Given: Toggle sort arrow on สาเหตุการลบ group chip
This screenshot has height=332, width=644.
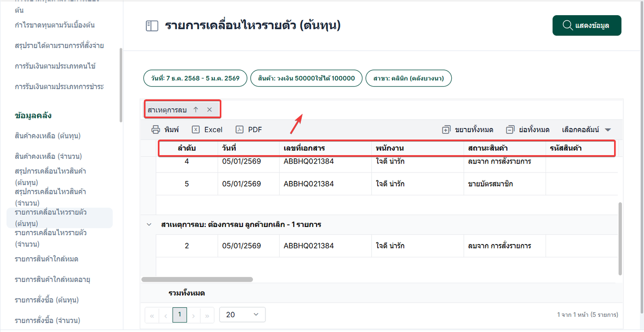Looking at the screenshot, I should click(195, 110).
